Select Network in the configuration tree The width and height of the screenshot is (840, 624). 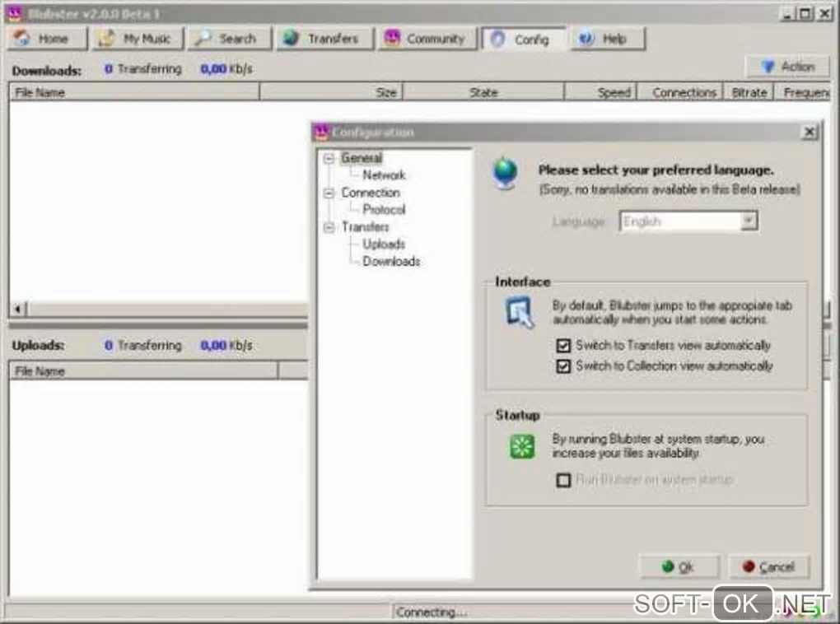click(384, 175)
